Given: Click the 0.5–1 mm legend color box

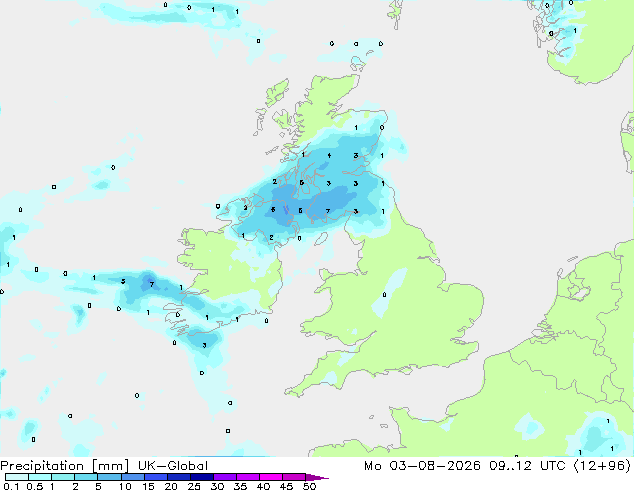Looking at the screenshot, I should (x=40, y=477).
